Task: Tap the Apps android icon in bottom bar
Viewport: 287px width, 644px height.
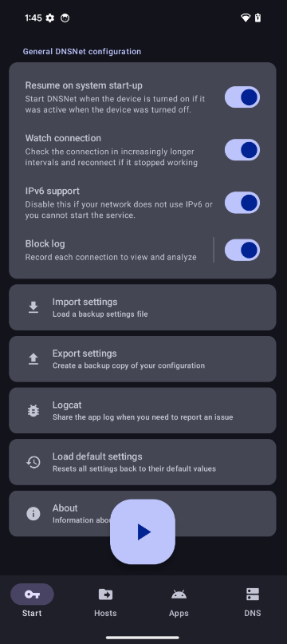Action: pos(179,594)
